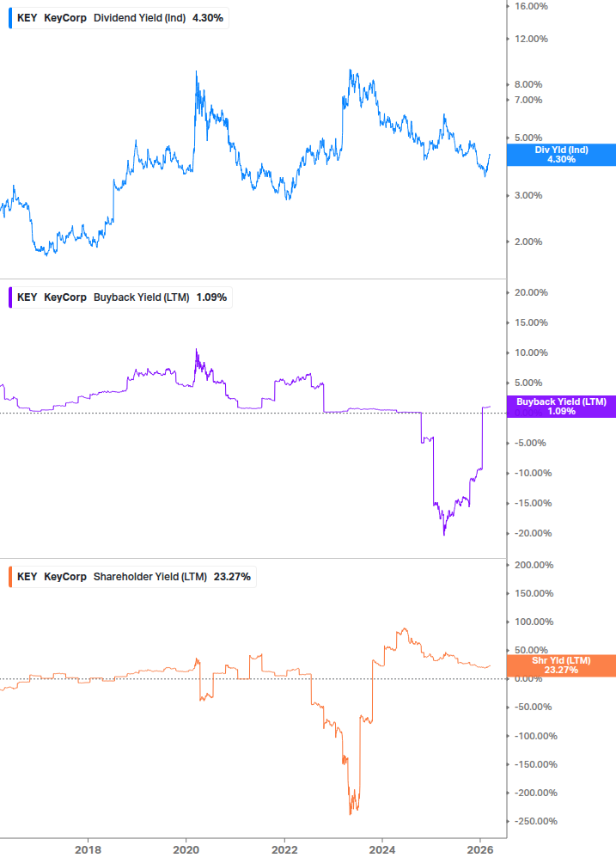Click the -15.00% tick on buyback yield axis

click(534, 503)
